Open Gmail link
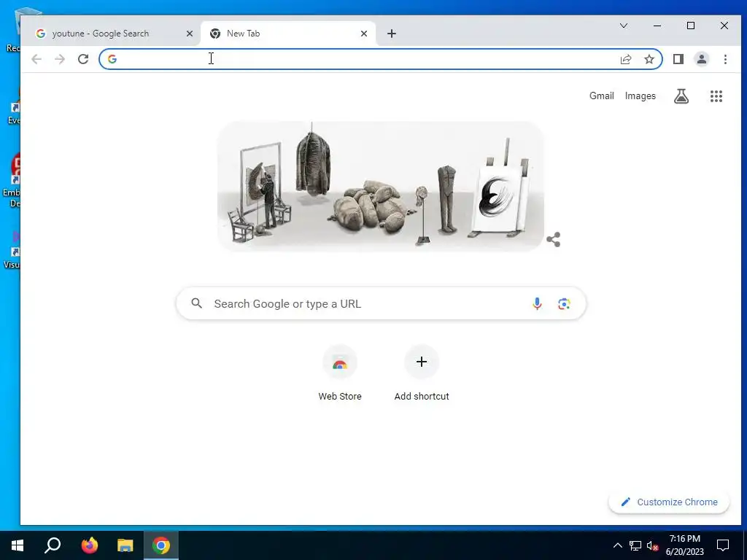Viewport: 747px width, 560px height. (x=602, y=96)
